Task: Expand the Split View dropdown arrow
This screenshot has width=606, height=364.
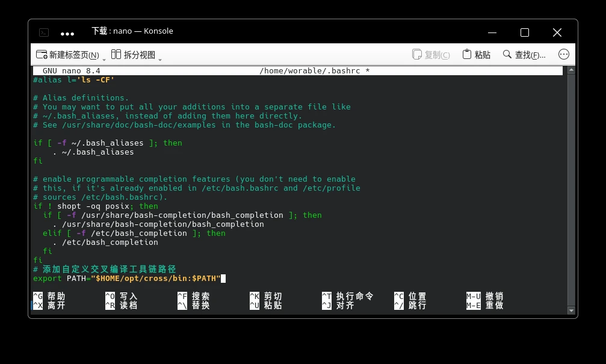Action: point(159,58)
